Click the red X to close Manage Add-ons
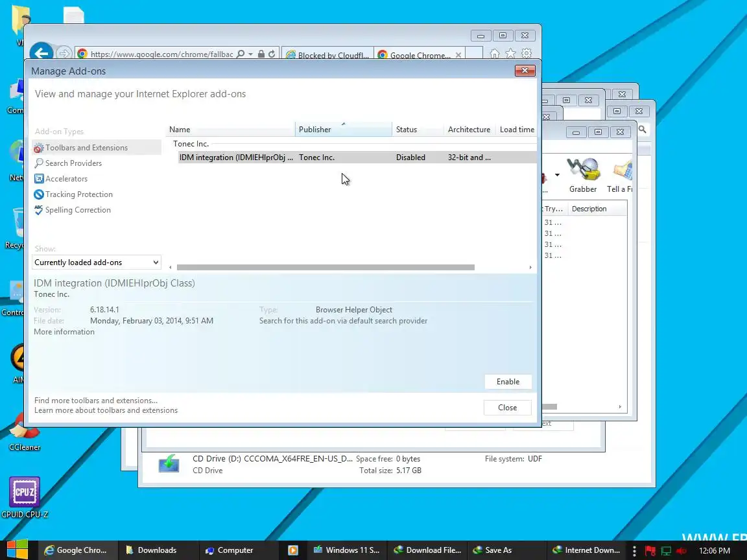This screenshot has height=560, width=747. tap(525, 71)
